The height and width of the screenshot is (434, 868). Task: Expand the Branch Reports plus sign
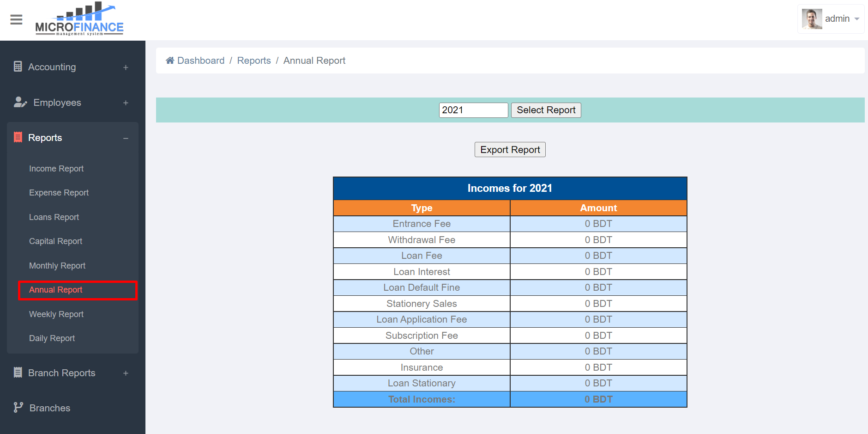click(x=126, y=373)
